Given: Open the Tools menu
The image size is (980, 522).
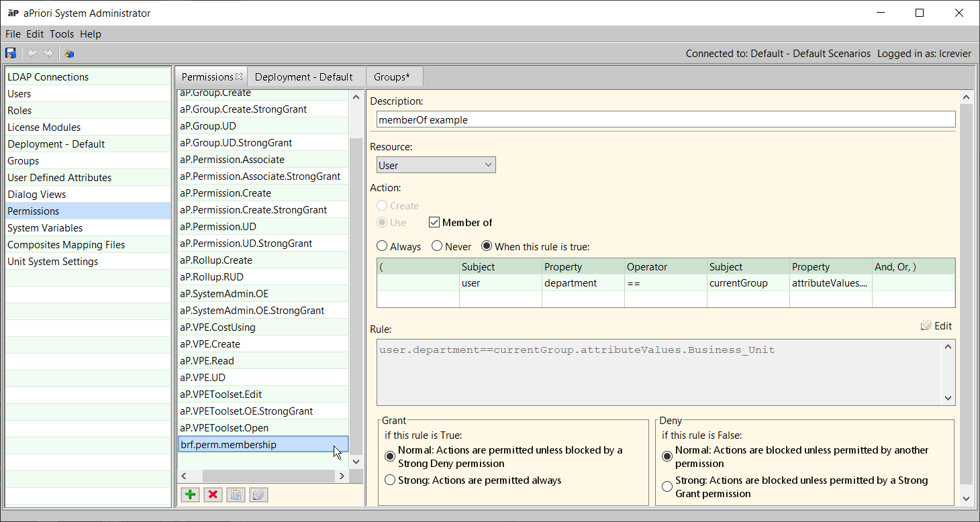Looking at the screenshot, I should 62,34.
